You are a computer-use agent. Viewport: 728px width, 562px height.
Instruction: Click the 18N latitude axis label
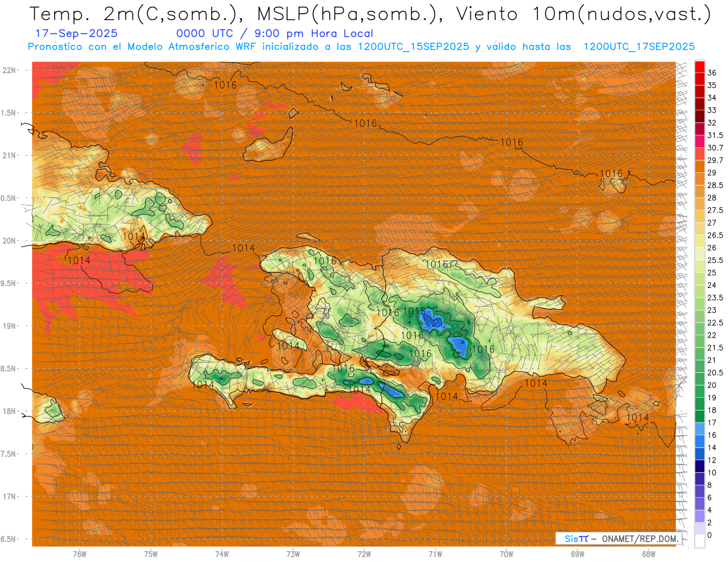9,411
